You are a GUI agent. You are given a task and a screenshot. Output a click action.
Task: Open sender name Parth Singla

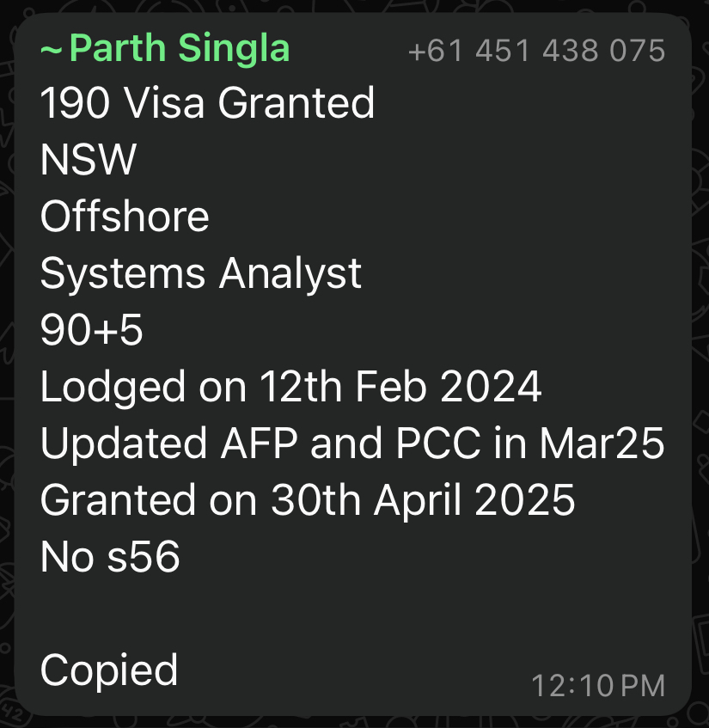coord(180,49)
